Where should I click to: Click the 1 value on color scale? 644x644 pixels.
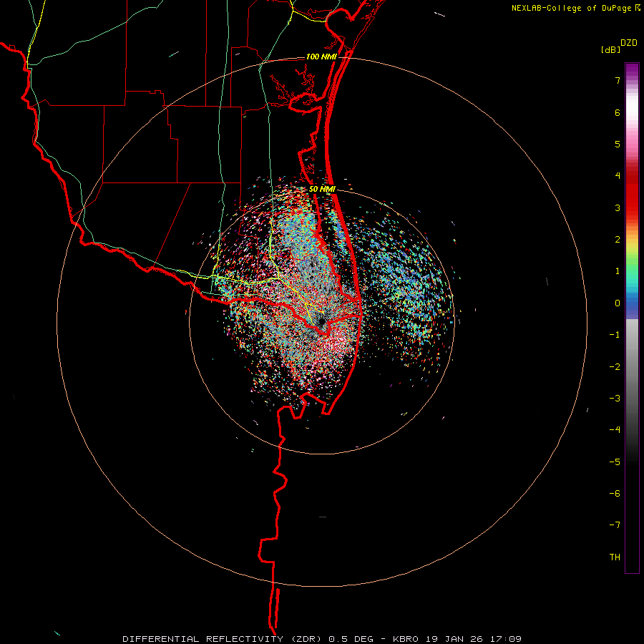tap(618, 271)
